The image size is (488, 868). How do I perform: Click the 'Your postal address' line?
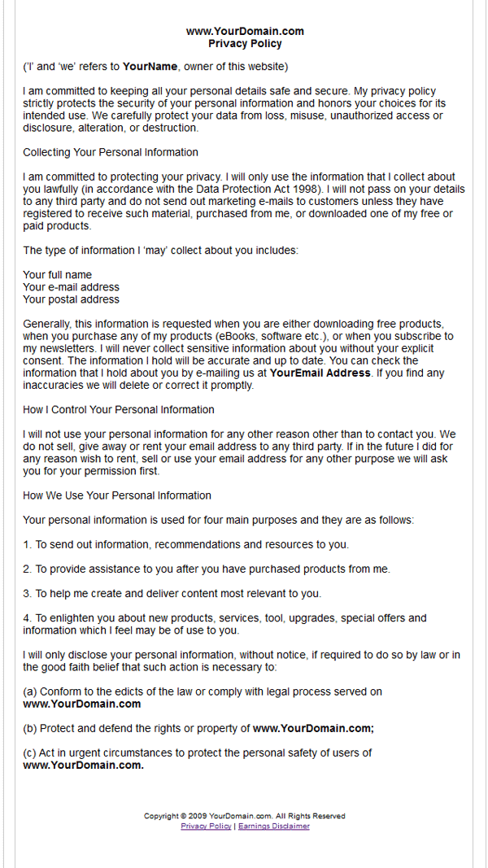pos(71,299)
